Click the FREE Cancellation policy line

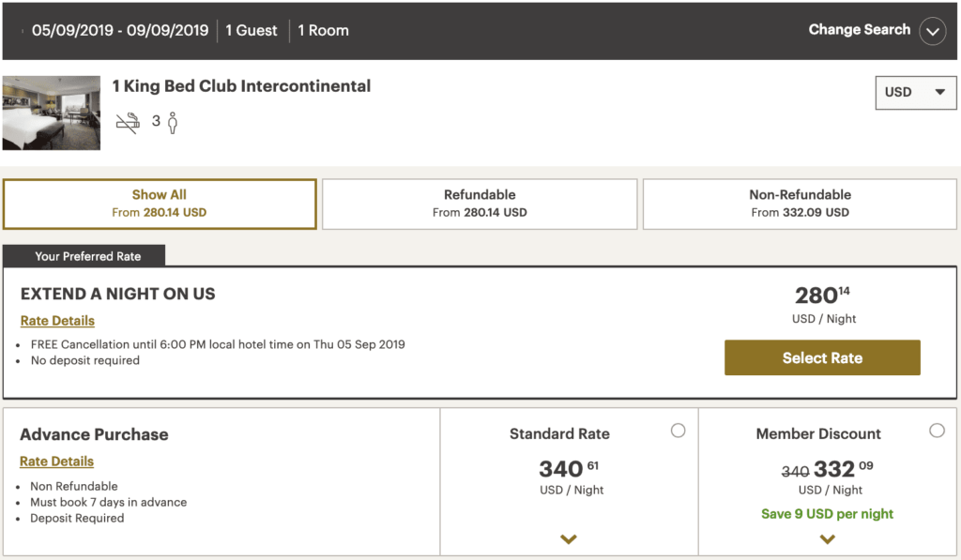click(218, 344)
